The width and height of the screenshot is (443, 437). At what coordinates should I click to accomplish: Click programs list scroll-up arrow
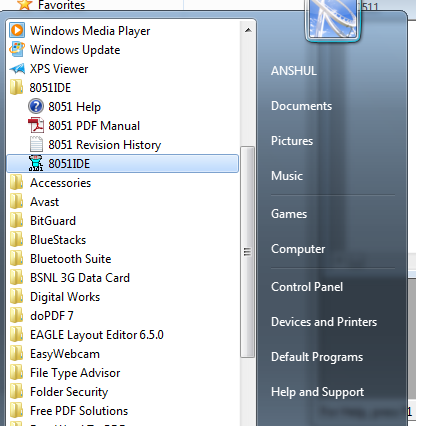pos(247,30)
